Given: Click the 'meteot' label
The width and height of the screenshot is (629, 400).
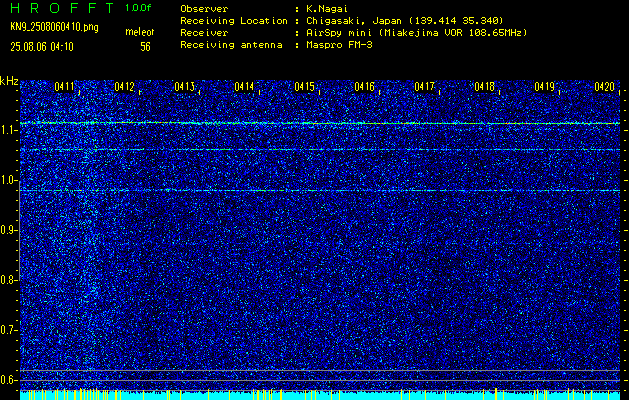Looking at the screenshot, I should (140, 32).
